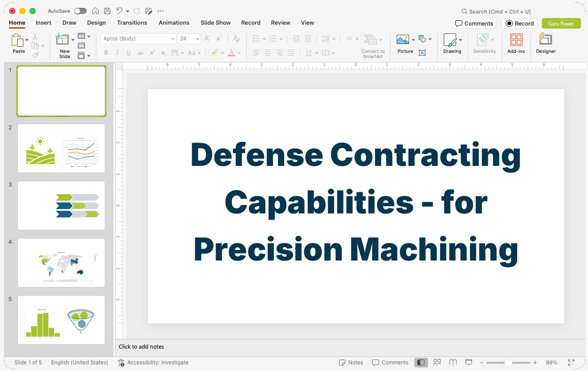588x371 pixels.
Task: Toggle superscript formatting
Action: click(x=152, y=53)
